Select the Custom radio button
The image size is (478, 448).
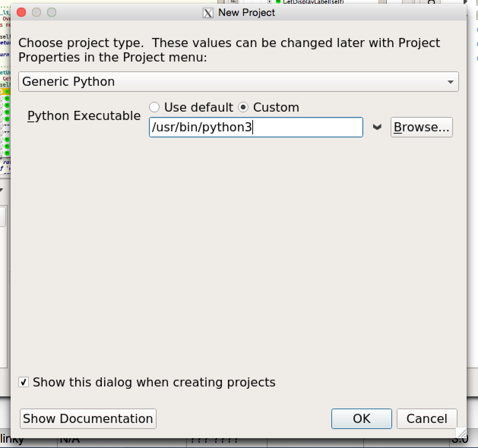[243, 107]
